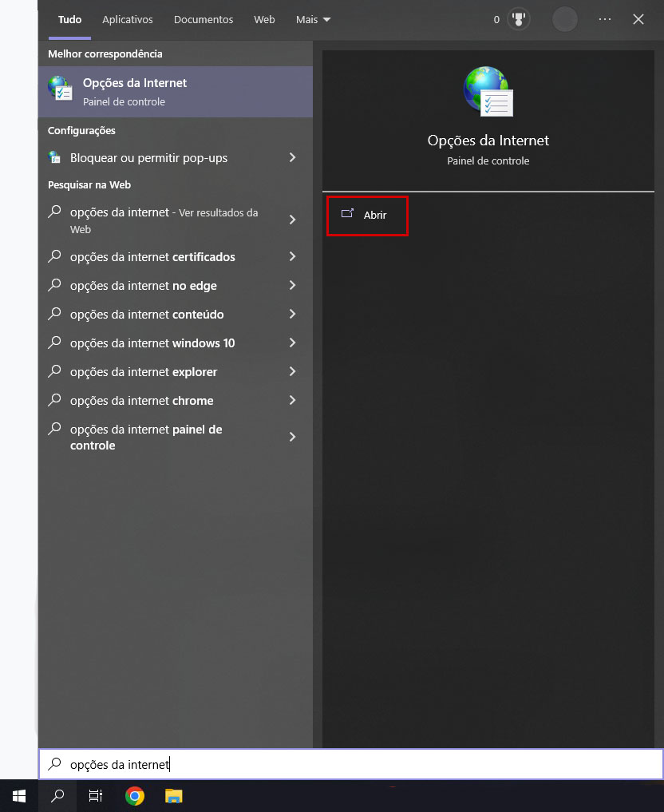Open the Opções da Internet best match result

click(176, 92)
